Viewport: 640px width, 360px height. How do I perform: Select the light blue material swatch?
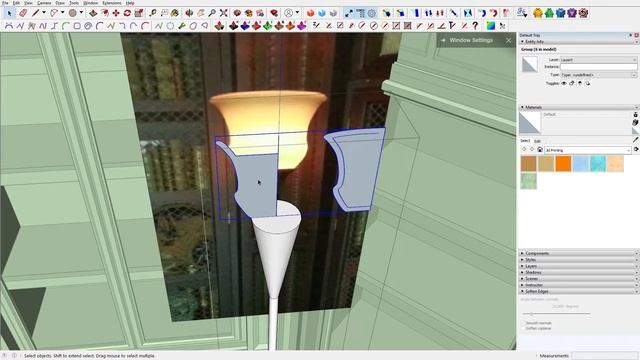(x=580, y=164)
